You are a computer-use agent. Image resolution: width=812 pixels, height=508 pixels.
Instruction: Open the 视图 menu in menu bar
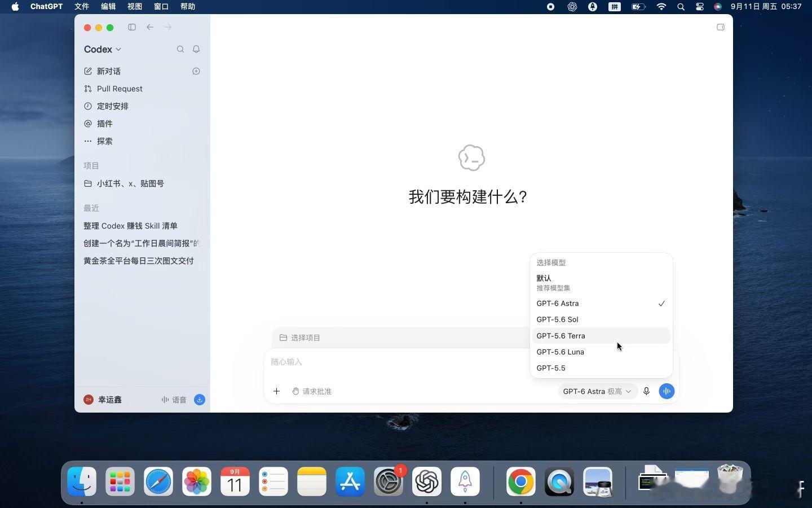point(135,7)
